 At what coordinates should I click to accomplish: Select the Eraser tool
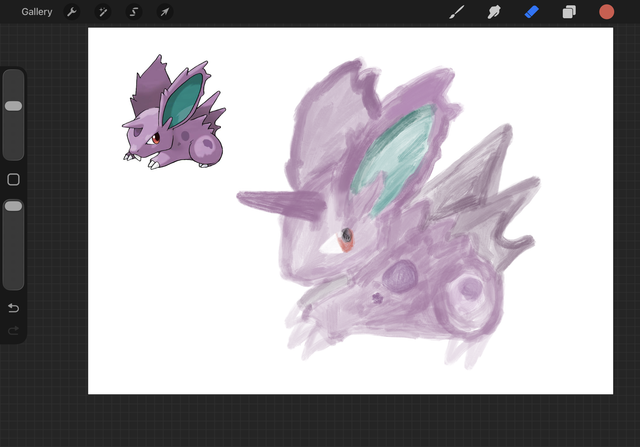point(531,12)
